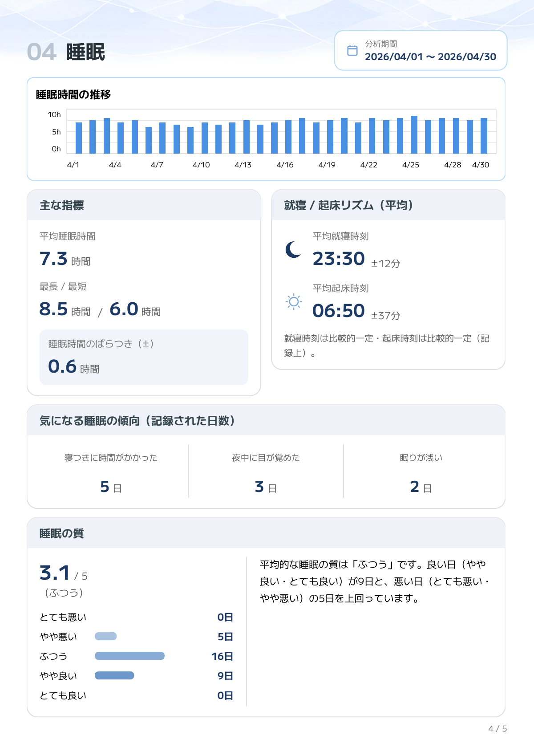Click the 2 日 count under 眠りが浅い
534x756 pixels.
pyautogui.click(x=421, y=487)
